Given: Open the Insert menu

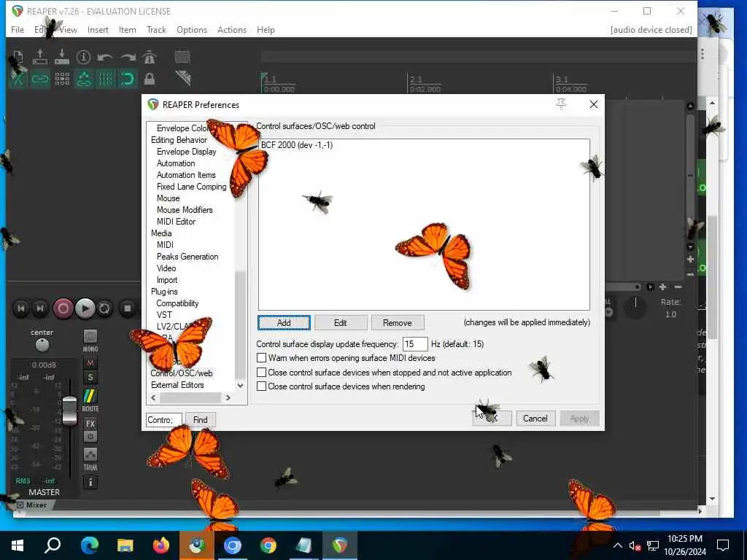Looking at the screenshot, I should (x=98, y=29).
